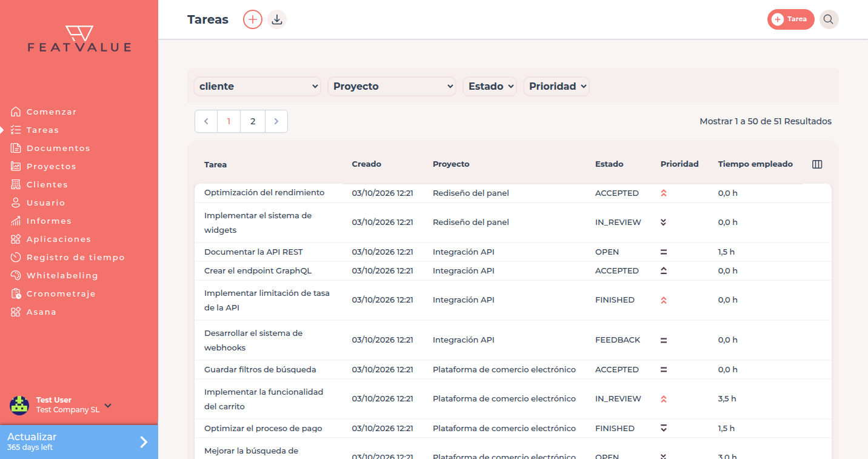Open the cliente filter dropdown
Viewport: 868px width, 459px height.
(x=258, y=86)
